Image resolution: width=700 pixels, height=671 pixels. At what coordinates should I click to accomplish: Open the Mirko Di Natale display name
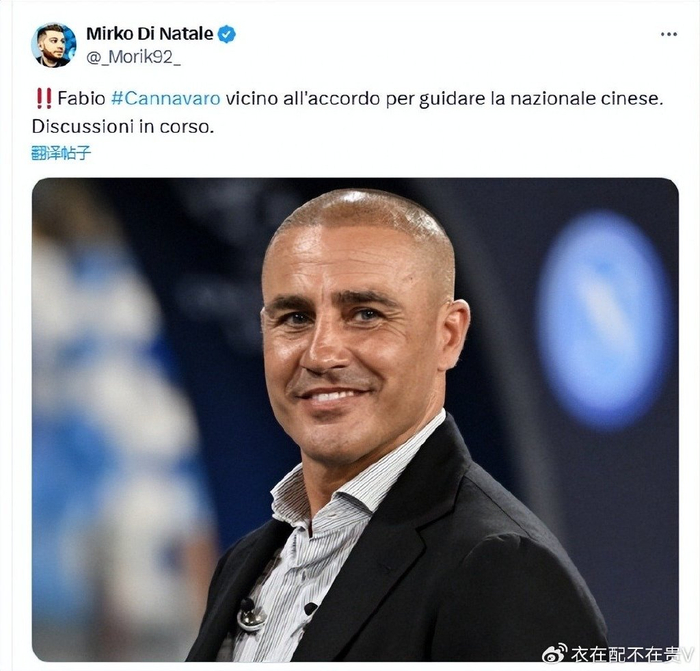click(150, 34)
